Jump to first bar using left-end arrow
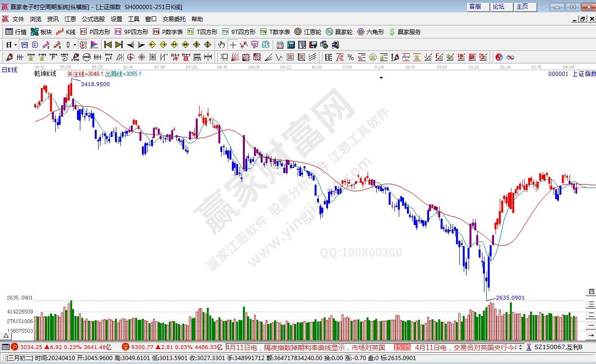 pyautogui.click(x=108, y=45)
